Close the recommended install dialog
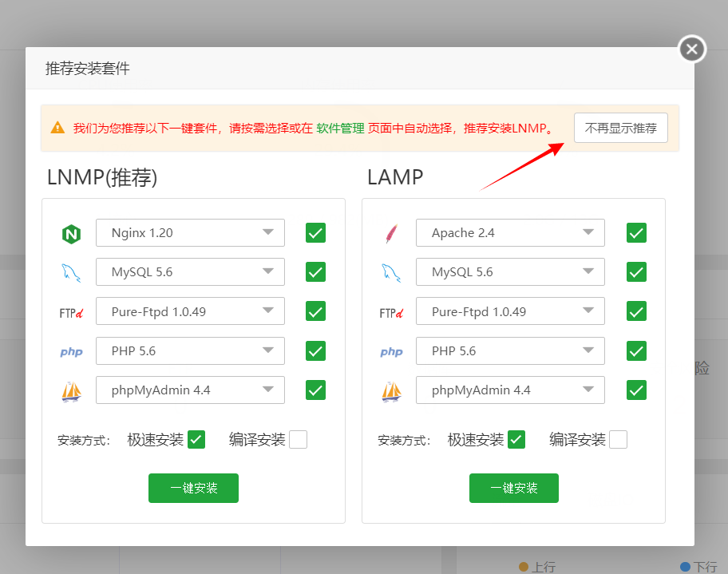 692,49
